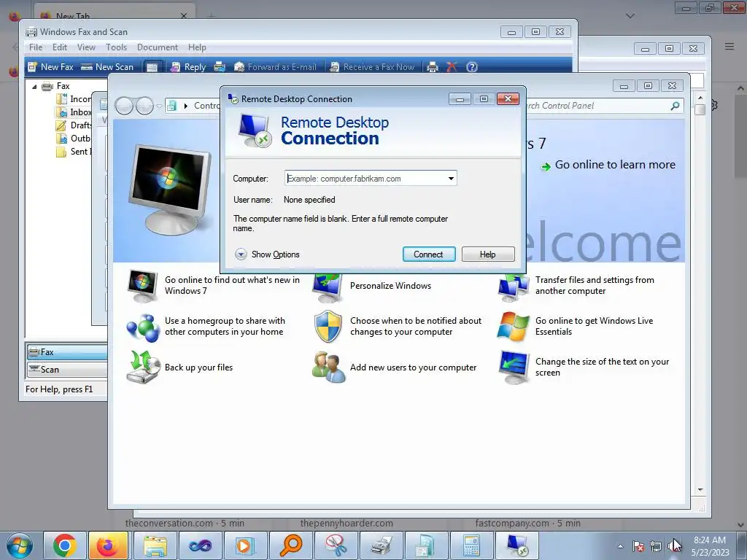Viewport: 747px width, 560px height.
Task: Click New Fax in Fax and Scan toolbar
Action: pyautogui.click(x=50, y=67)
